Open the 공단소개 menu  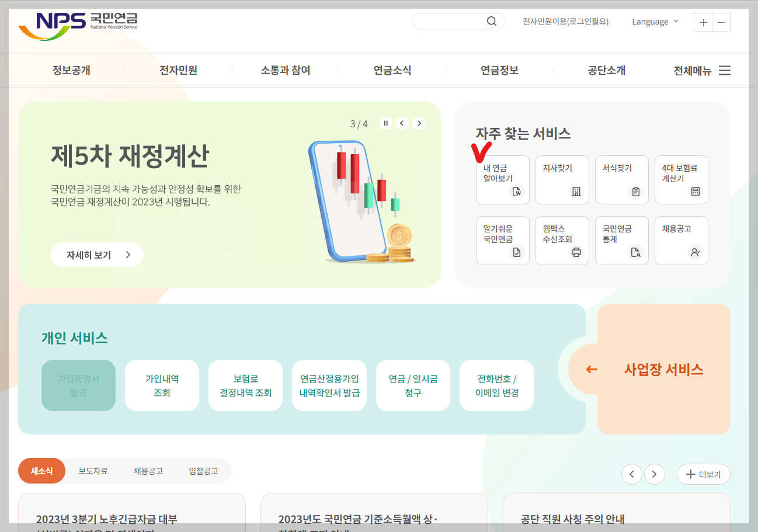point(606,71)
